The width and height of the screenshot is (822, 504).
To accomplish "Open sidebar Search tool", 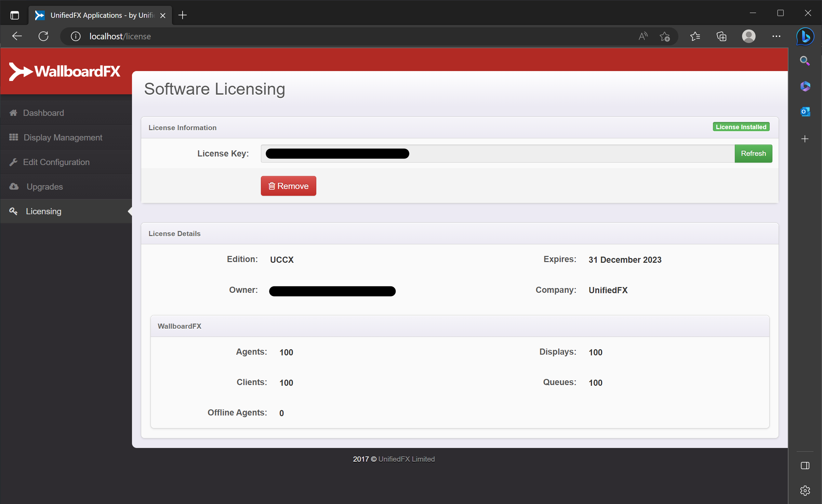I will (x=805, y=61).
